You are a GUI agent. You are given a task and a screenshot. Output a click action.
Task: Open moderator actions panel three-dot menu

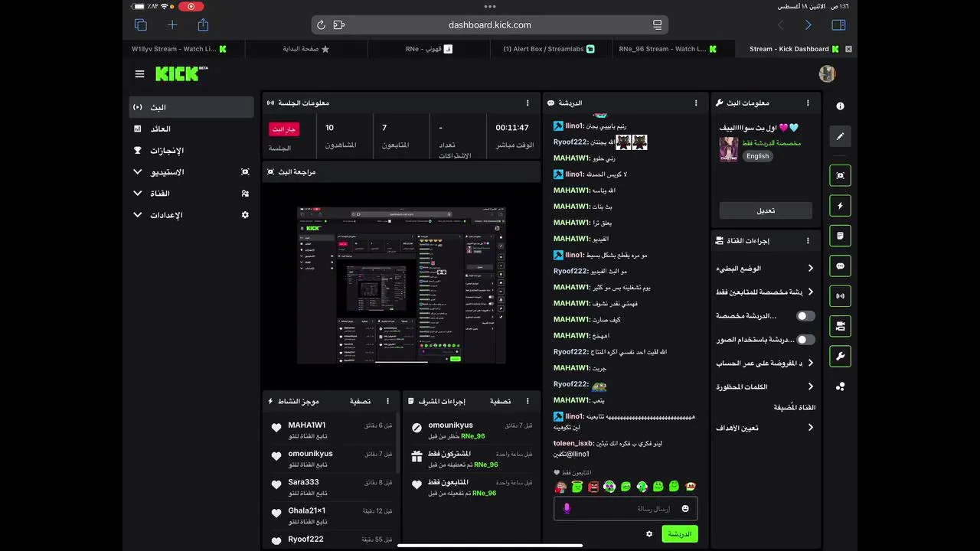tap(528, 401)
